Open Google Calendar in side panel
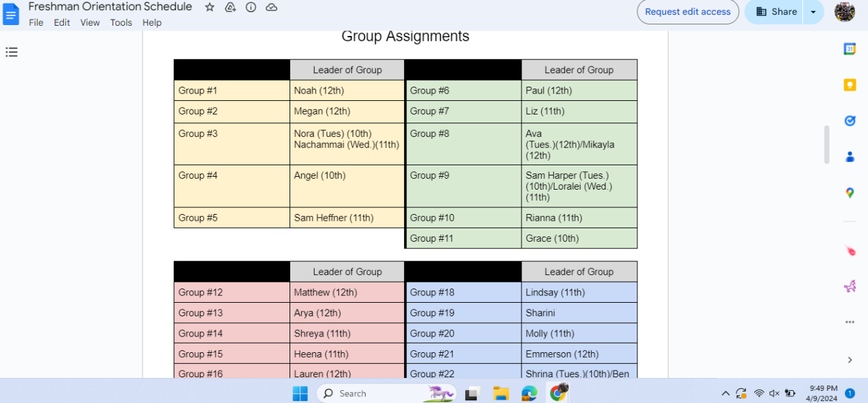Viewport: 868px width, 403px height. click(850, 49)
